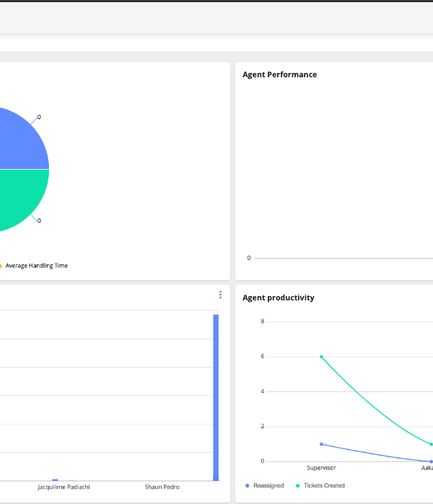Click the 6 value on productivity y-axis

[x=263, y=356]
